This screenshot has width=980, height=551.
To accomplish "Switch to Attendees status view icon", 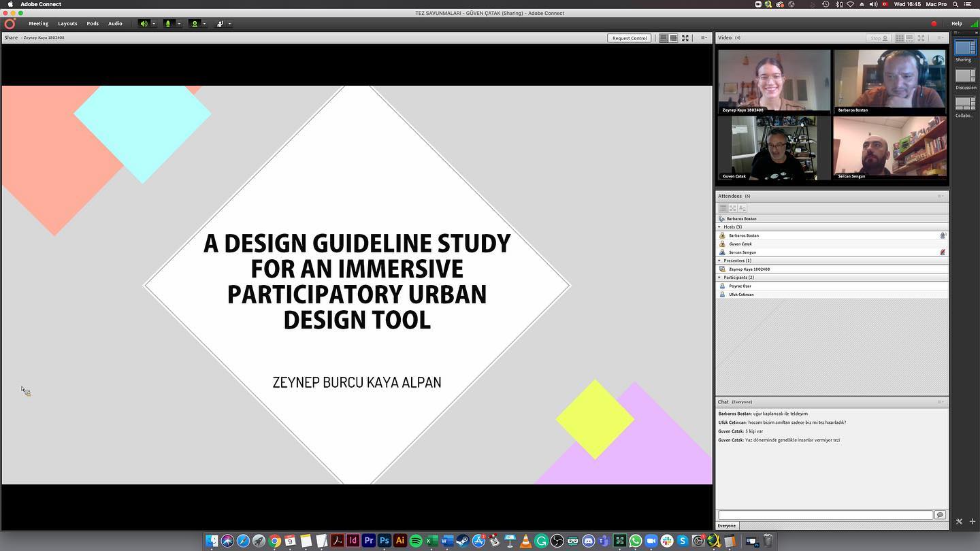I will click(742, 208).
